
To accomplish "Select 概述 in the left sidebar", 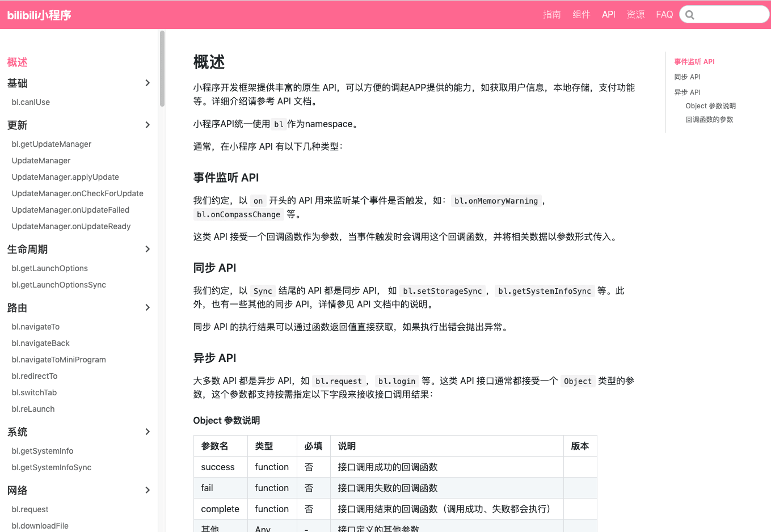I will click(x=17, y=62).
